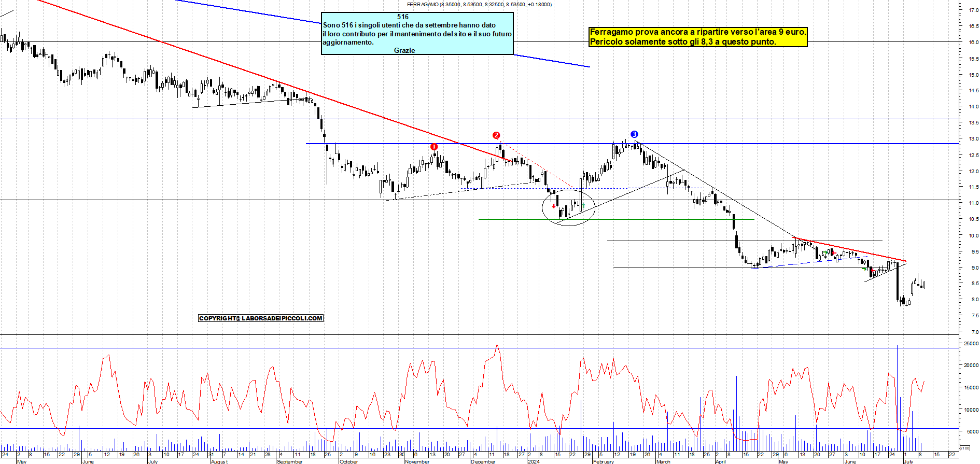Click the 10000 volume axis label
This screenshot has width=980, height=464.
971,410
